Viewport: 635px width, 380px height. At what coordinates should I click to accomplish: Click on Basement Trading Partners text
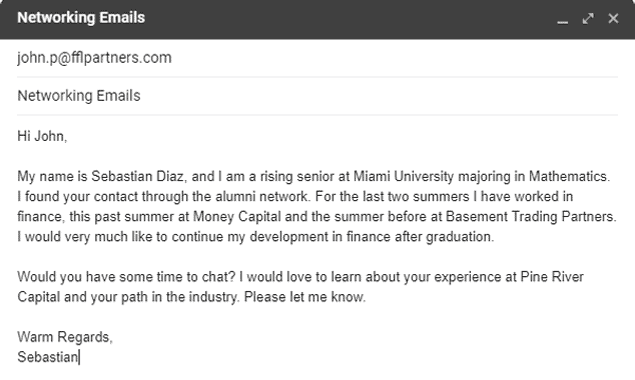(x=530, y=217)
